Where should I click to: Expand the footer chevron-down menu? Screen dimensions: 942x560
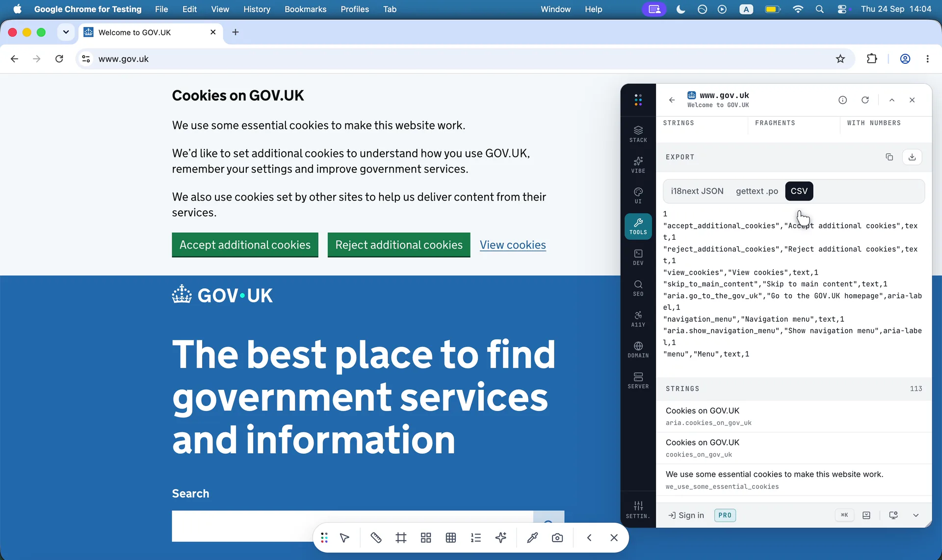click(916, 515)
